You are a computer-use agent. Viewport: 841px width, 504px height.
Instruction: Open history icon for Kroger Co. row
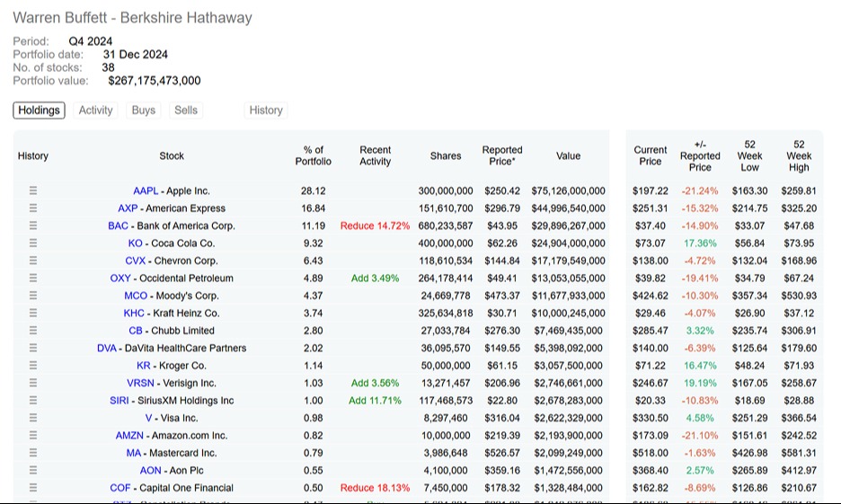(x=33, y=365)
